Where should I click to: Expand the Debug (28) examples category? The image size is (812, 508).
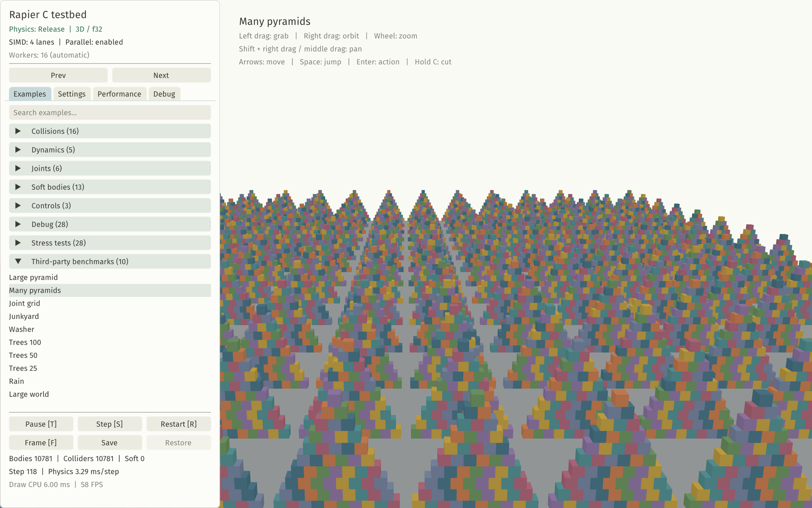coord(110,224)
